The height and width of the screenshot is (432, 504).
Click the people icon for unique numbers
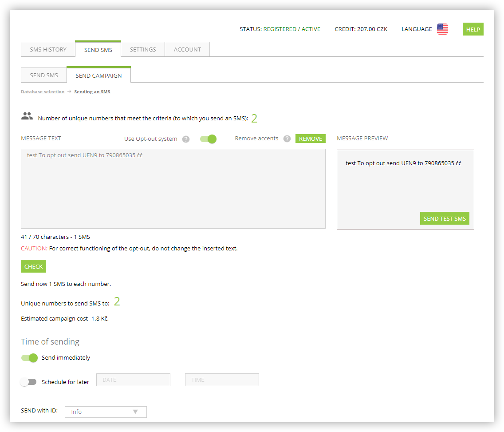tap(27, 117)
